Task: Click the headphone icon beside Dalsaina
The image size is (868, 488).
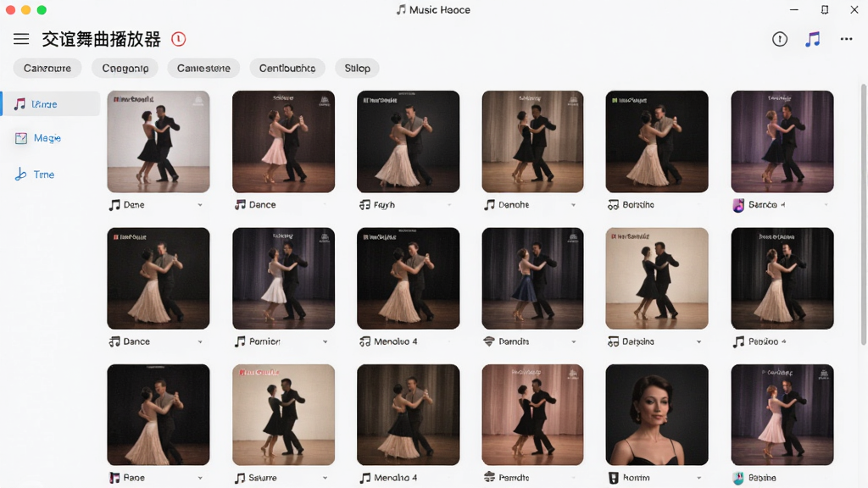Action: click(x=613, y=342)
